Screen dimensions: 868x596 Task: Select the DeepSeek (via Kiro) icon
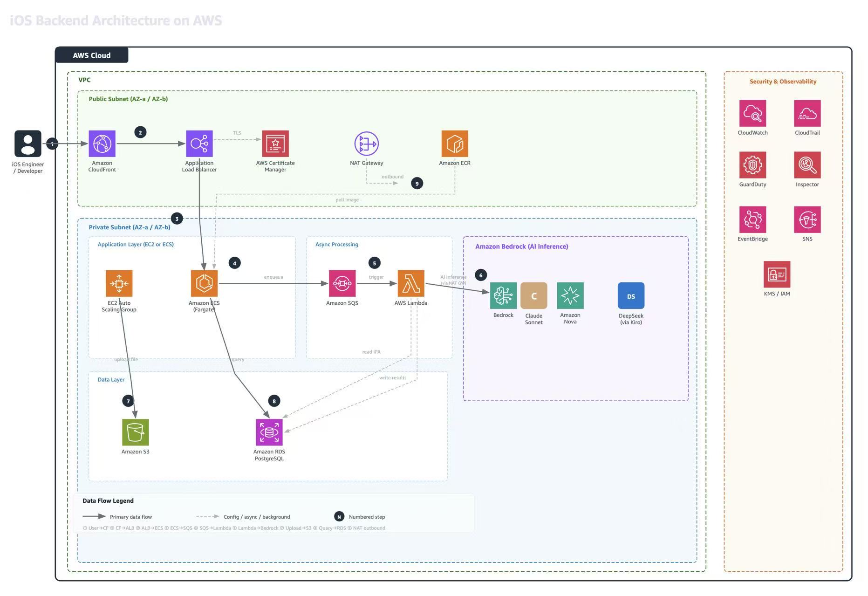coord(631,295)
